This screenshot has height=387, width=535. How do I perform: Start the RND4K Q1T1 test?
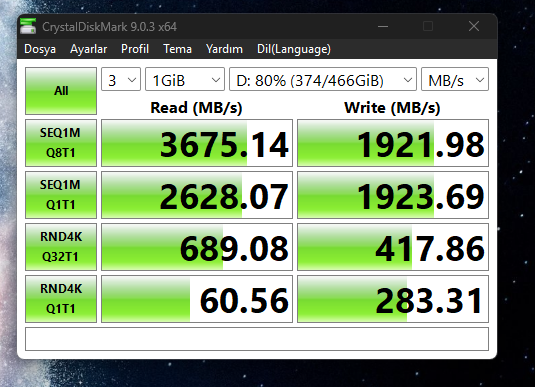tap(61, 299)
